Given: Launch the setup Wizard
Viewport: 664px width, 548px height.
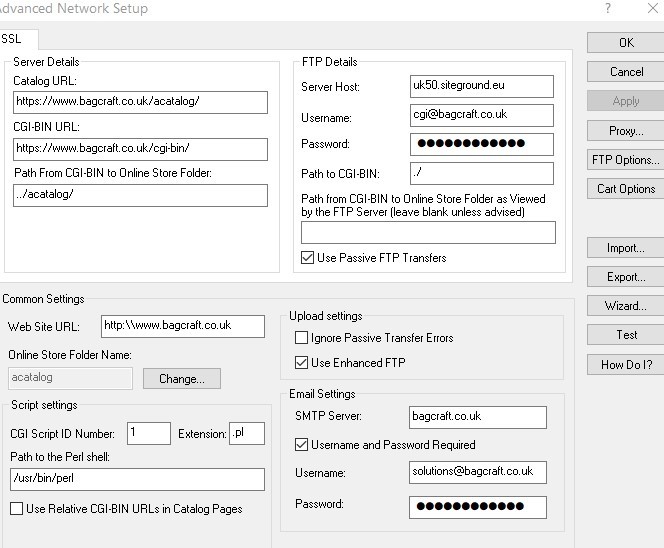Looking at the screenshot, I should (626, 306).
